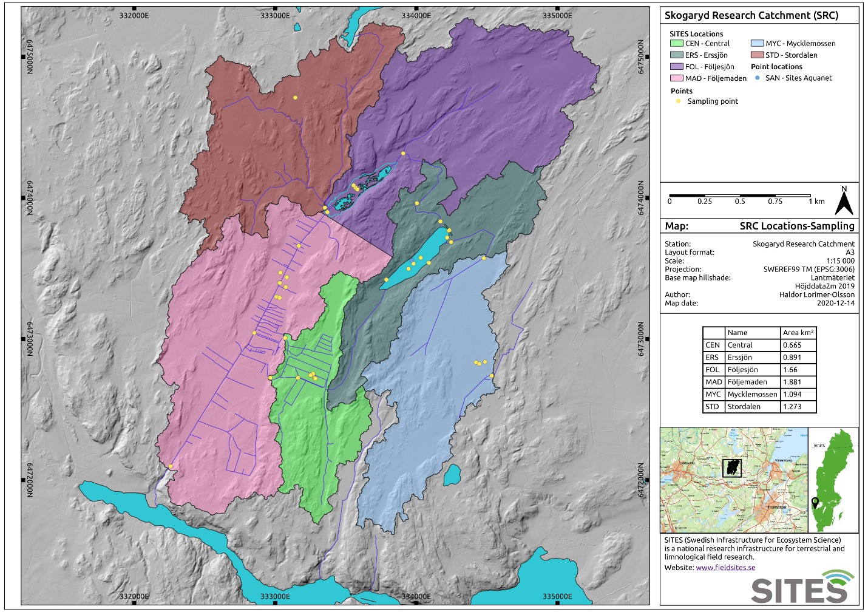
Task: Click the MYC - Mycklemossen blue legend swatch
Action: point(757,43)
